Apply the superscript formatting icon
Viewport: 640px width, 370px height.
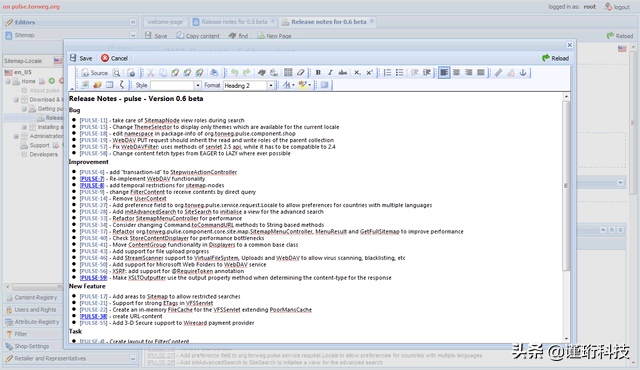point(369,73)
